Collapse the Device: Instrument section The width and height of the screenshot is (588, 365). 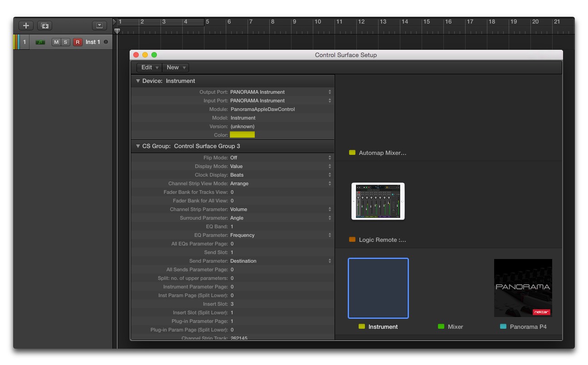[138, 81]
